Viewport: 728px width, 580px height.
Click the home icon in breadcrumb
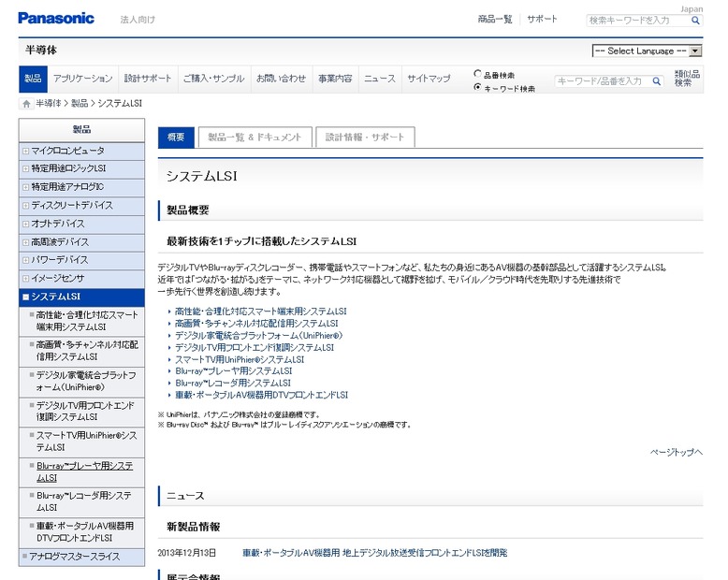pos(26,104)
